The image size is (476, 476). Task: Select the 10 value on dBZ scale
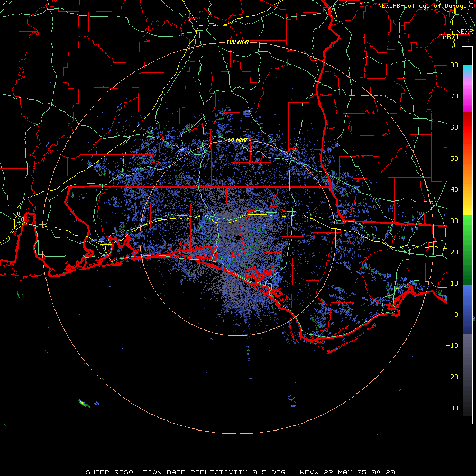(454, 283)
